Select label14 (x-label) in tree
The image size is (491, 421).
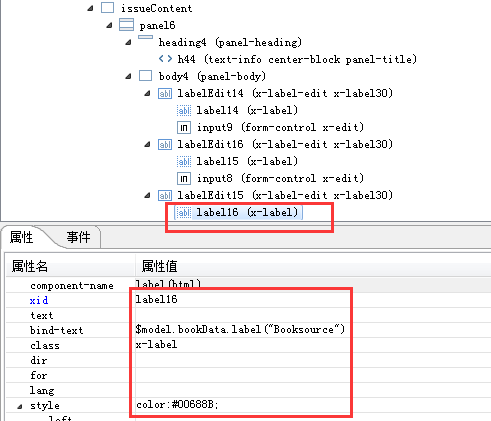[247, 110]
